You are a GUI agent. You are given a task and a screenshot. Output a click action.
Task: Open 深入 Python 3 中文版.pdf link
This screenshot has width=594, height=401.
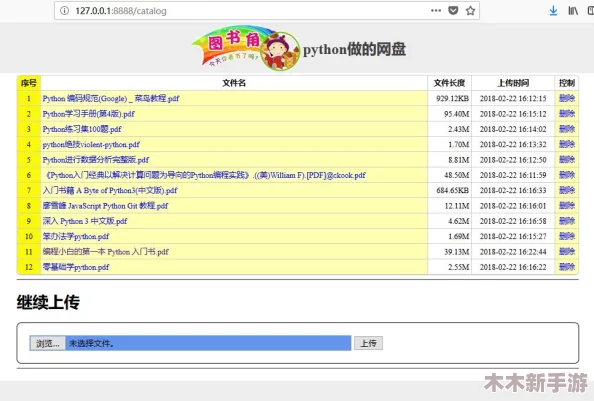pyautogui.click(x=85, y=221)
